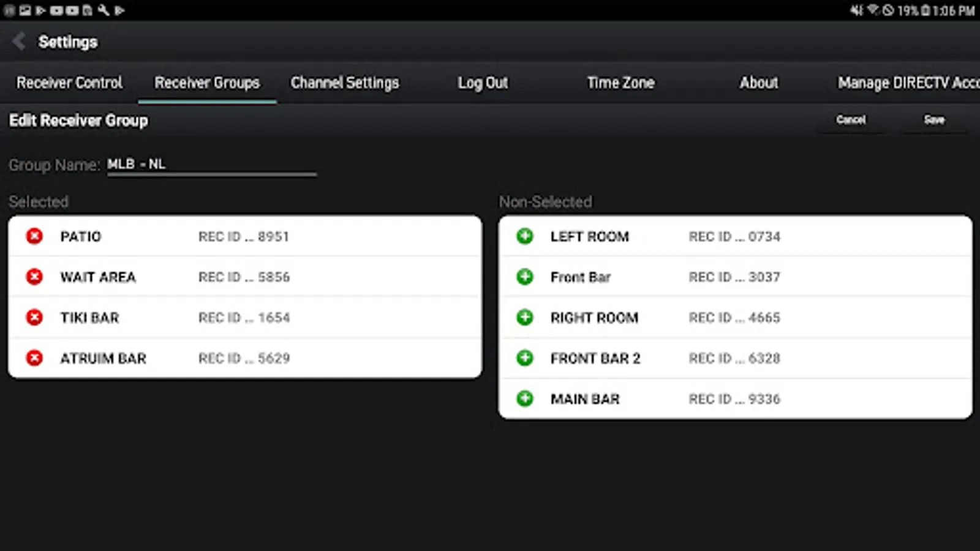The image size is (980, 551).
Task: Open the Manage DIRECTV Account tab
Action: coord(909,83)
